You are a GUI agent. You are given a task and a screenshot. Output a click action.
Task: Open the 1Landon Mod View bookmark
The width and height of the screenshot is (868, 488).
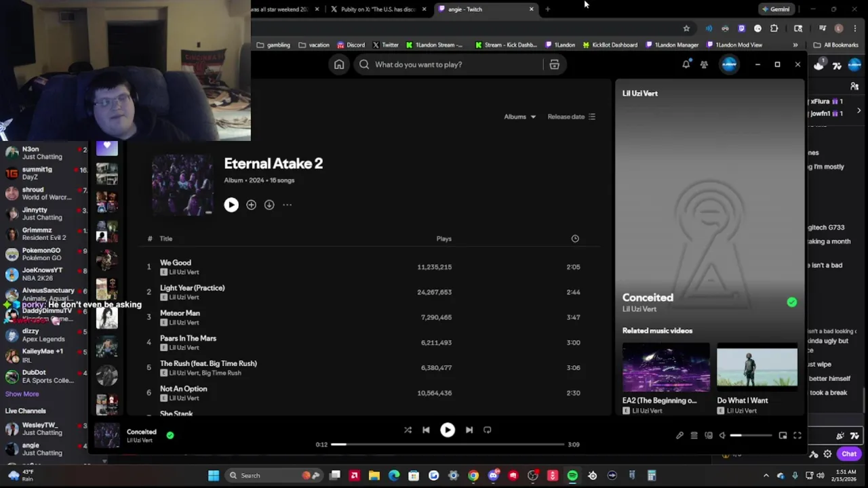point(734,45)
